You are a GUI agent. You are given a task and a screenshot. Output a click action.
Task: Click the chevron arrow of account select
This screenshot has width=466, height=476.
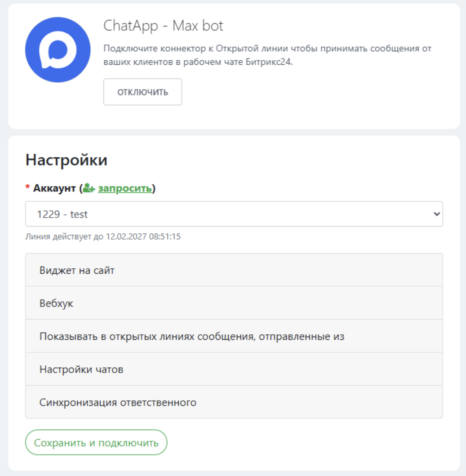[435, 214]
